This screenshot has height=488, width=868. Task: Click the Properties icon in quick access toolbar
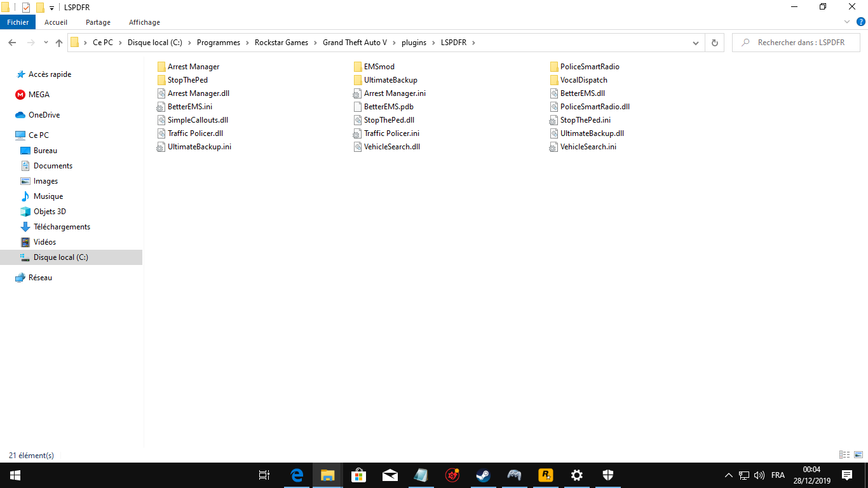click(x=26, y=7)
